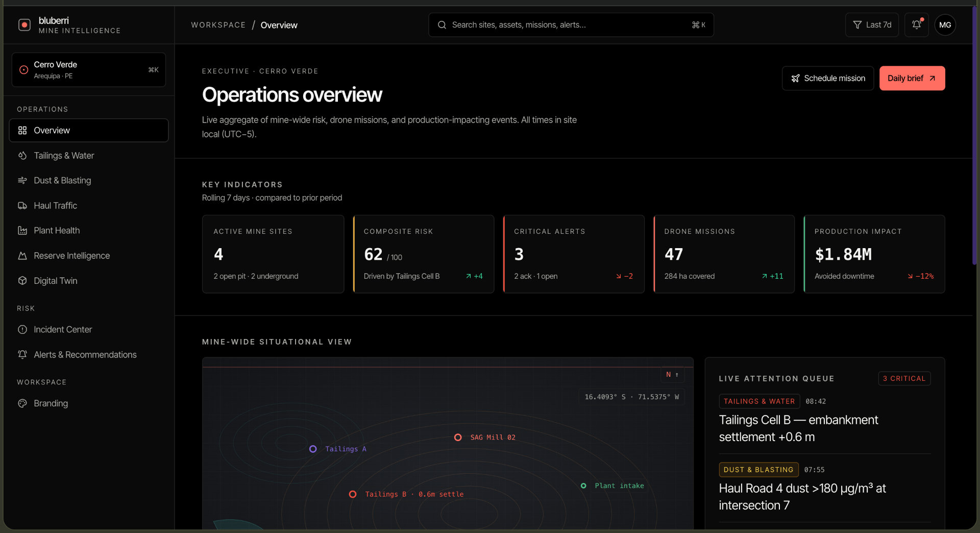Click the Schedule mission button

point(827,78)
